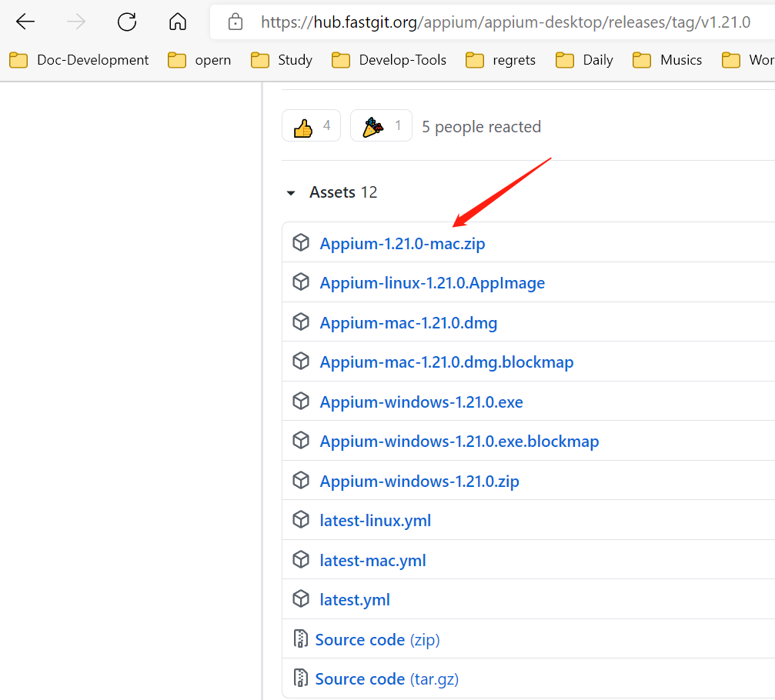
Task: Click package icon beside latest.yml
Action: pos(300,598)
